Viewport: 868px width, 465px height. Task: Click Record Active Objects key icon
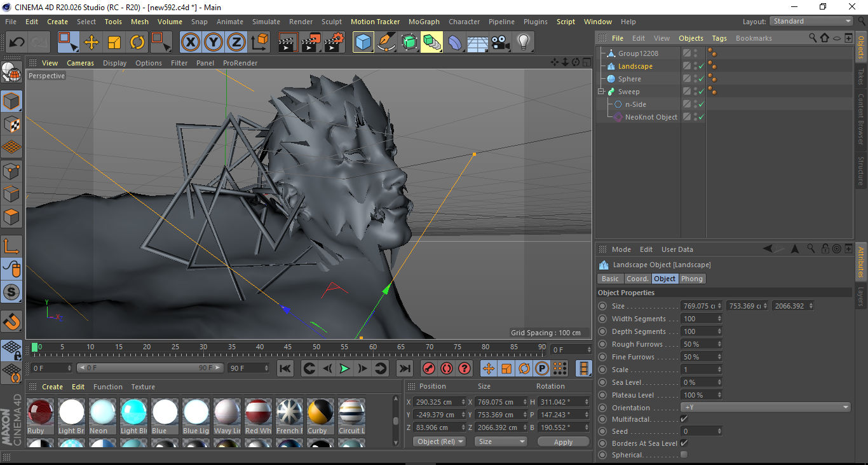(x=429, y=368)
